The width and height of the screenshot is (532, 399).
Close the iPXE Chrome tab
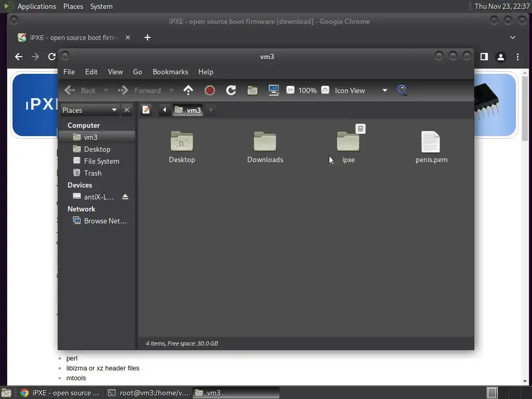[128, 37]
